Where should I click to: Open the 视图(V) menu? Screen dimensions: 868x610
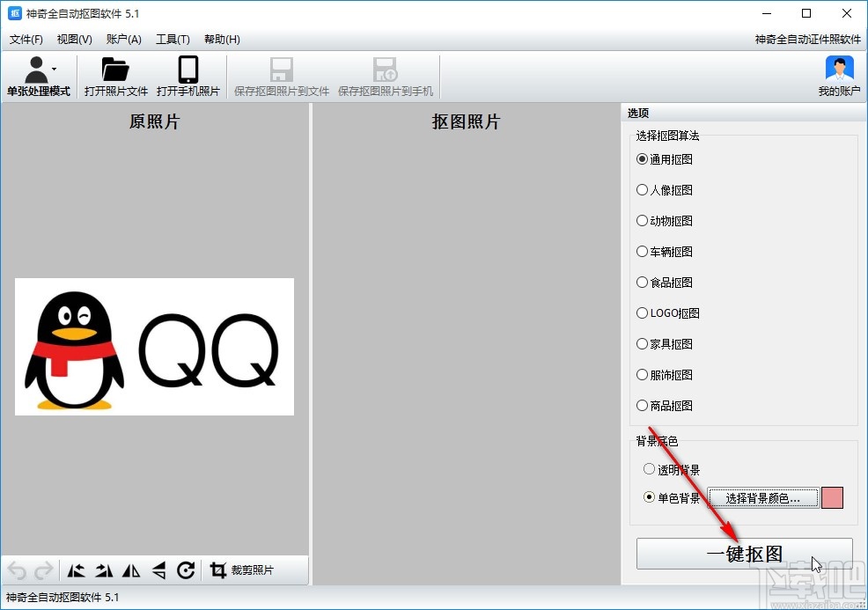pyautogui.click(x=74, y=40)
